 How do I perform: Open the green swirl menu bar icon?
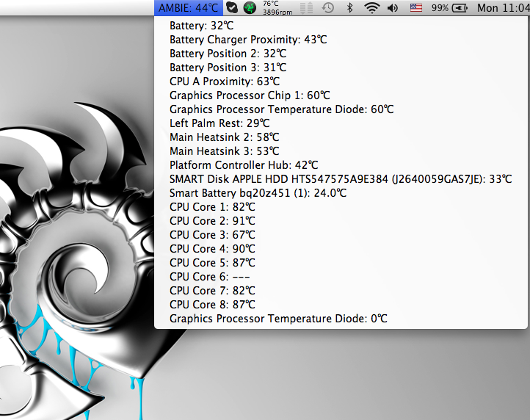[250, 8]
